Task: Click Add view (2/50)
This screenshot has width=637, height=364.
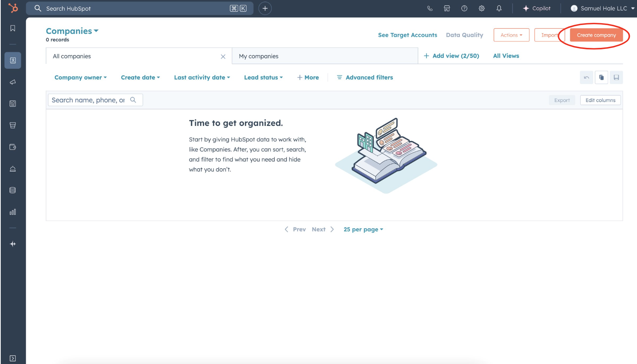Action: click(451, 56)
